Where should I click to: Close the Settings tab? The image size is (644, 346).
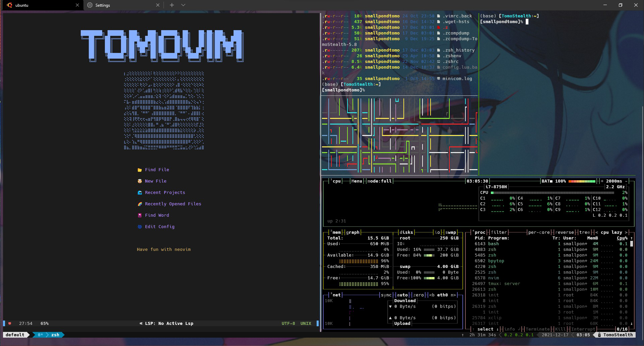pos(158,5)
